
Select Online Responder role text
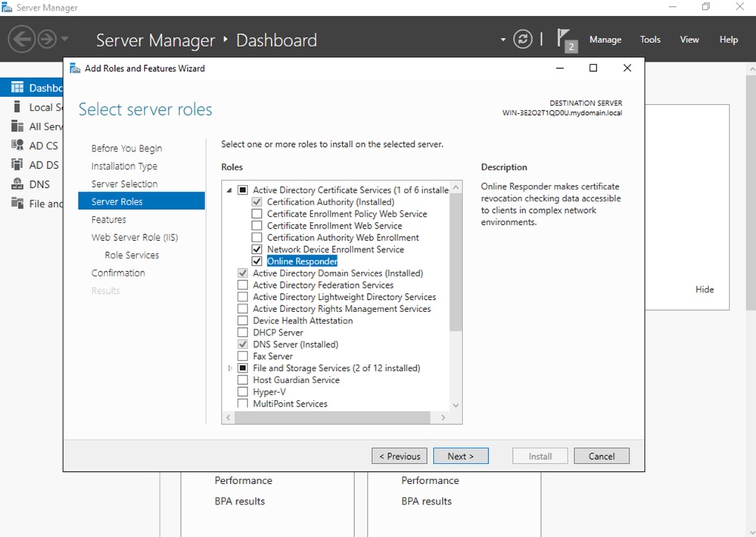302,261
